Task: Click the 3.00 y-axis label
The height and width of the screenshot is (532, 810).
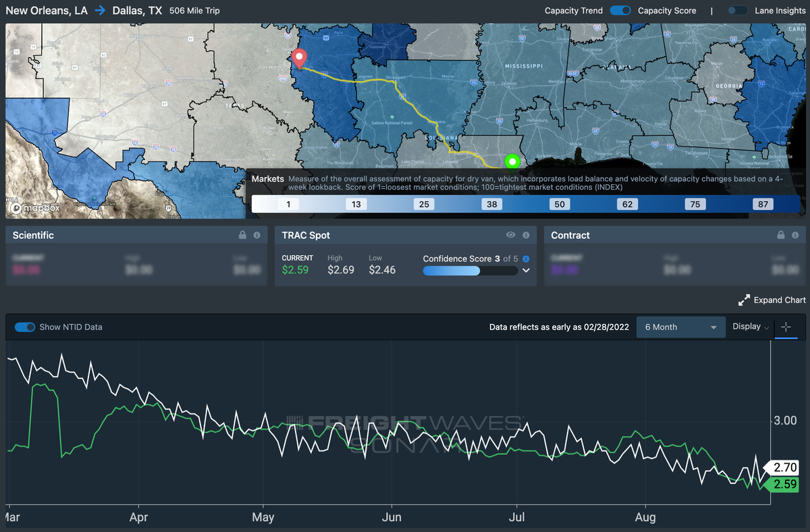Action: click(x=786, y=421)
